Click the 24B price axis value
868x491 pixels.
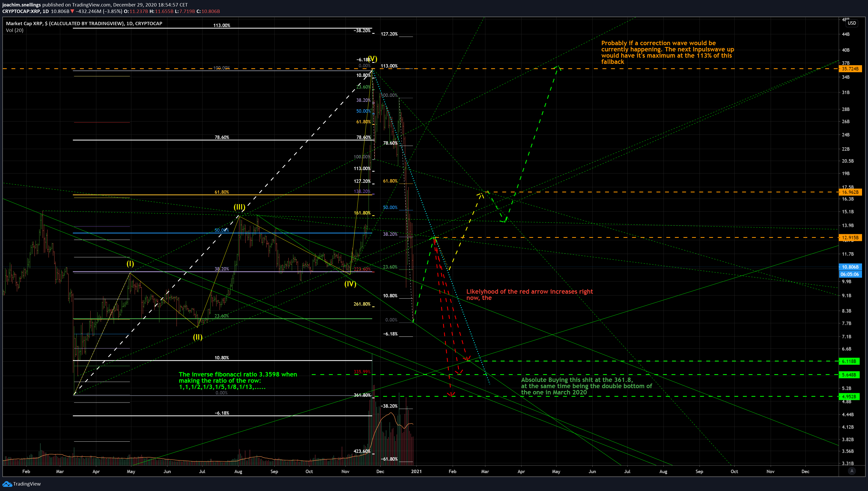[846, 134]
